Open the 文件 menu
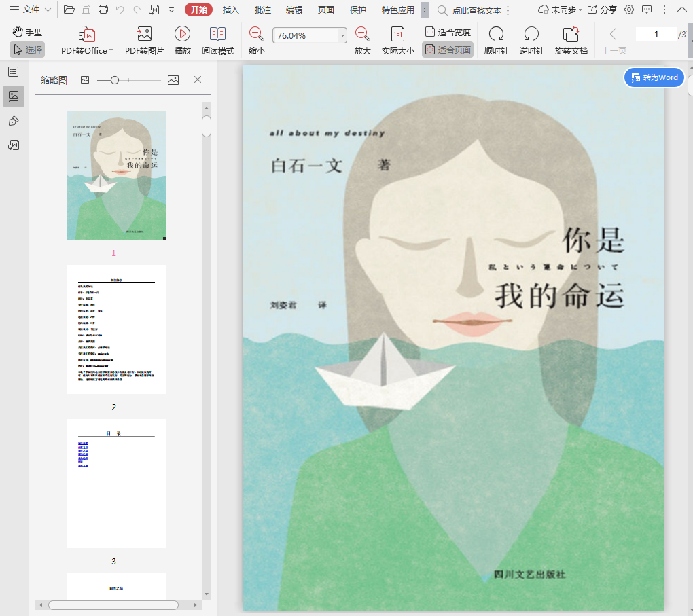The width and height of the screenshot is (693, 616). click(30, 10)
